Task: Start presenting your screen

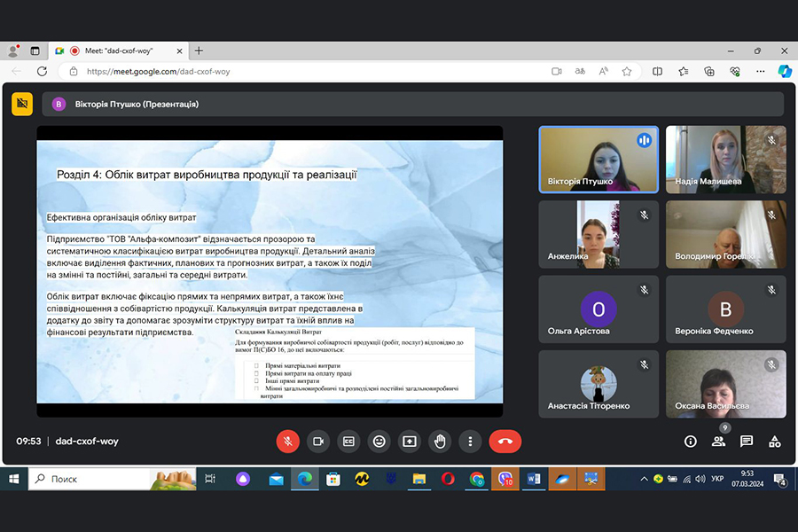Action: click(x=409, y=442)
